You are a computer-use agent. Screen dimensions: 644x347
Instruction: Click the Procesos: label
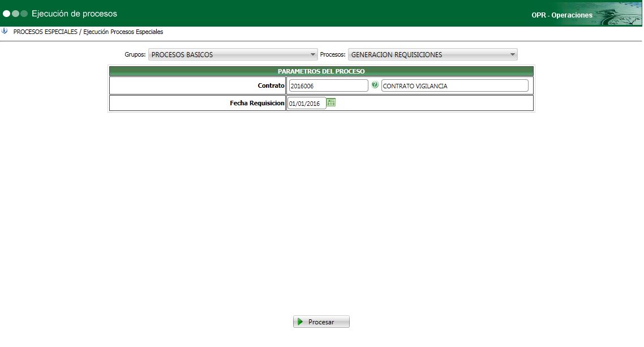pos(333,54)
